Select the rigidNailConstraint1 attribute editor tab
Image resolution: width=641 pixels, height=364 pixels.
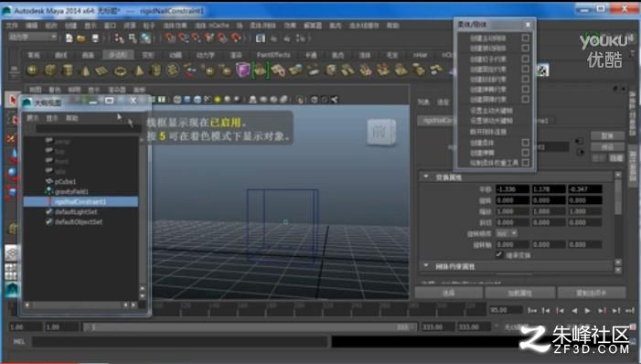click(x=436, y=121)
